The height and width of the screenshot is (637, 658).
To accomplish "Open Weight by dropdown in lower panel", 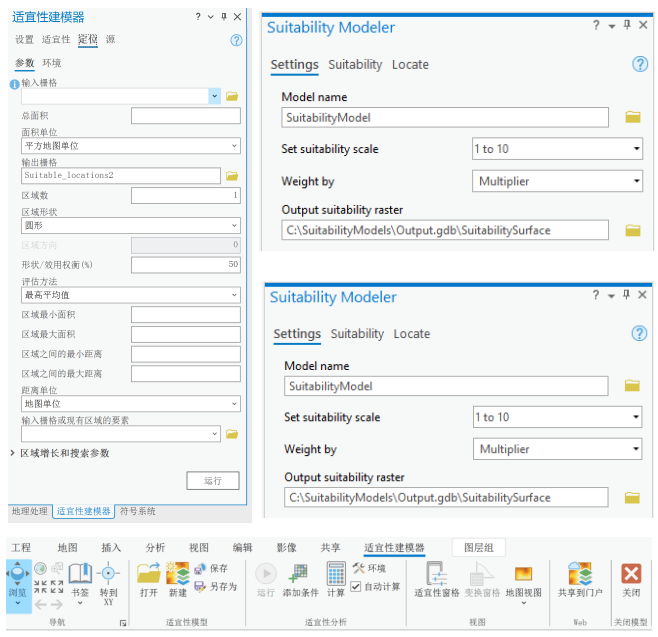I will click(557, 449).
